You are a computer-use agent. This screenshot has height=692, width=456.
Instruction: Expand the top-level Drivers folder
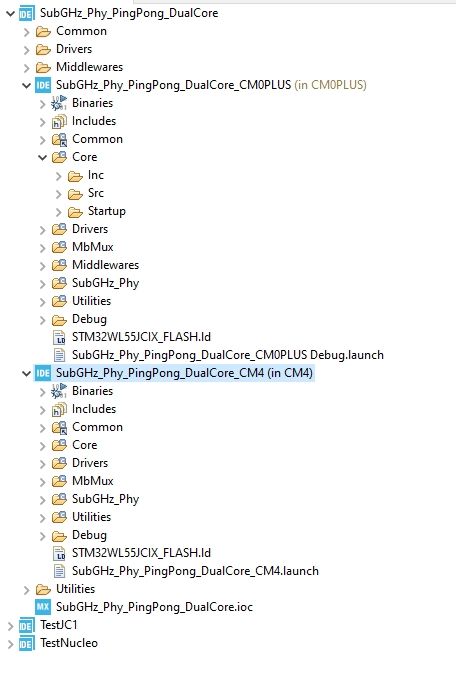(x=26, y=50)
